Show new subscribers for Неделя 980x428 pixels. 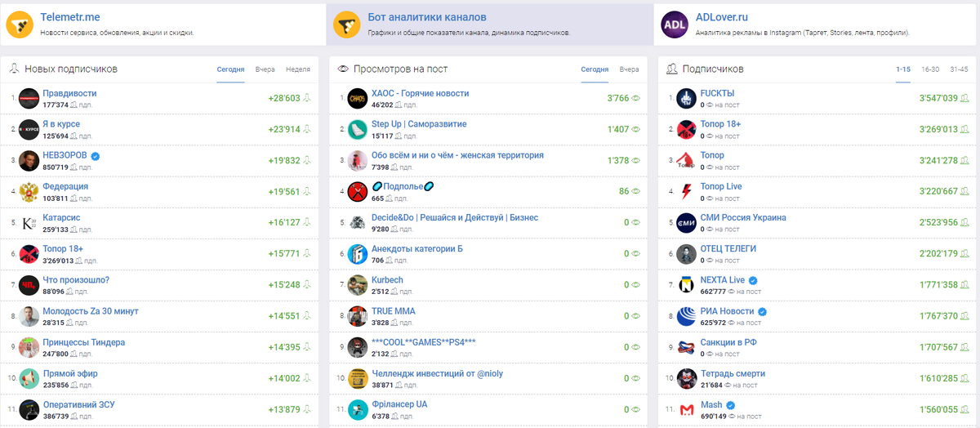pyautogui.click(x=298, y=69)
